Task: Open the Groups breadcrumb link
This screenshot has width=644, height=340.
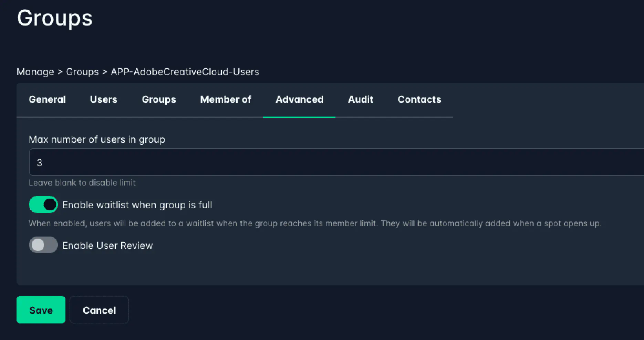Action: [x=82, y=72]
